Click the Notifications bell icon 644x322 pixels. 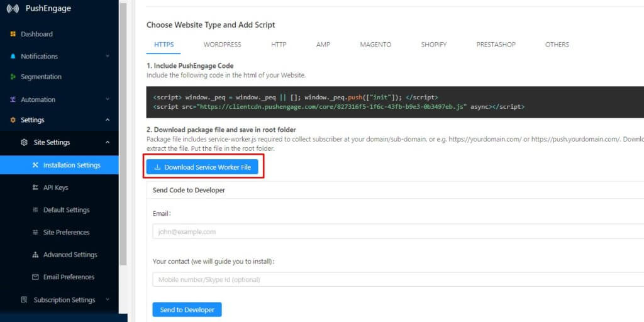click(13, 56)
